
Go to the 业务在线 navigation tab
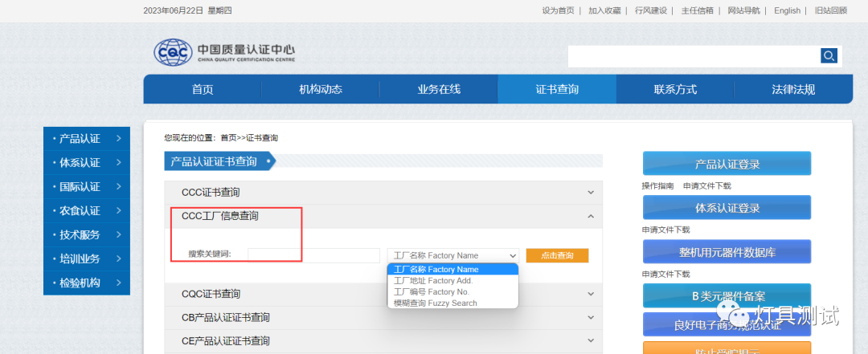point(439,89)
